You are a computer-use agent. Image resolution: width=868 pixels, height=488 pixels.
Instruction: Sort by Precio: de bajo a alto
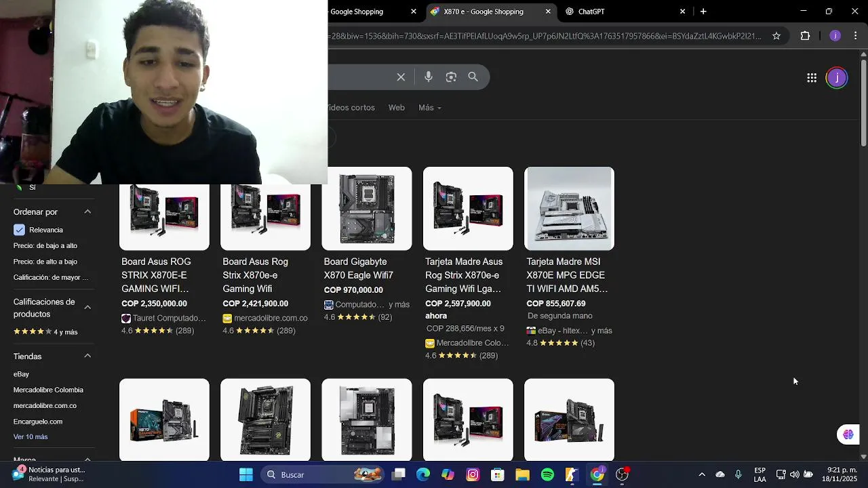(45, 246)
